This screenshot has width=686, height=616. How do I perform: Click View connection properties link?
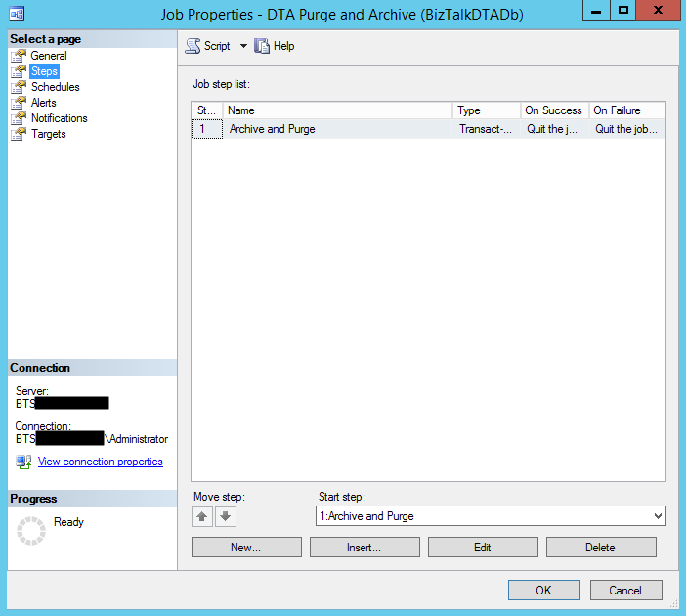point(100,462)
